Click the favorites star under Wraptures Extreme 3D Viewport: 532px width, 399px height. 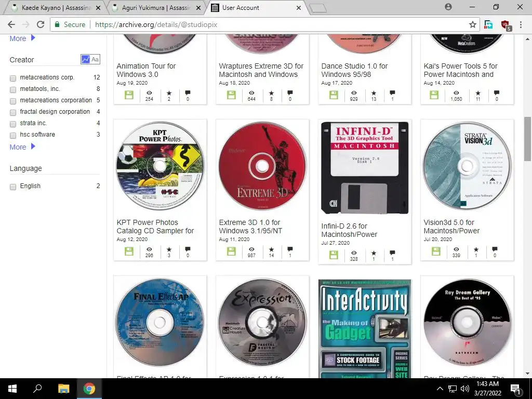pos(271,93)
